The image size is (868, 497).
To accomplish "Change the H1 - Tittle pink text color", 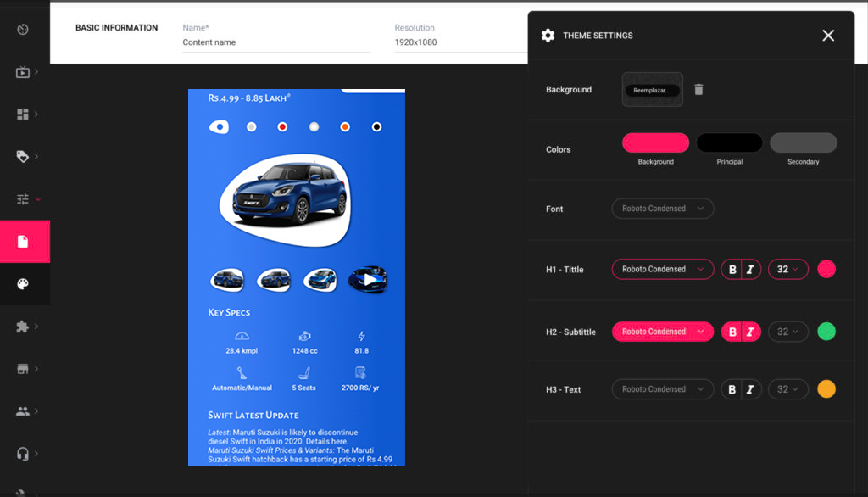I will click(x=826, y=269).
